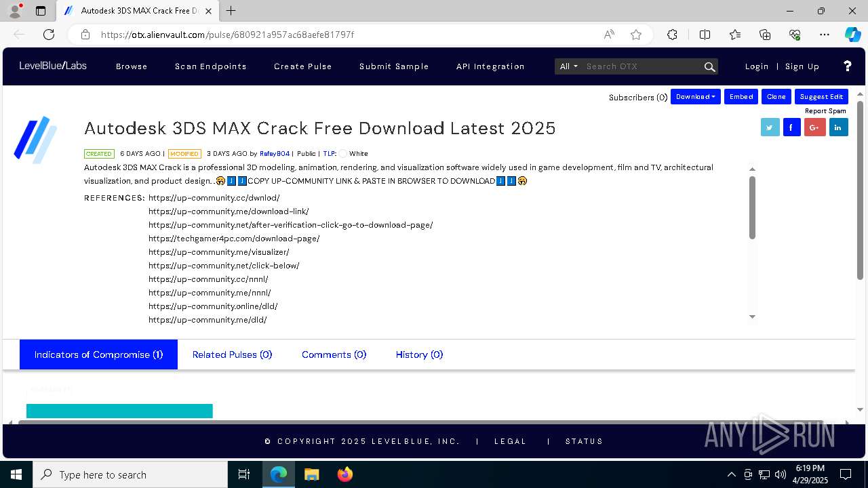Click description scroll down arrow

coord(752,317)
